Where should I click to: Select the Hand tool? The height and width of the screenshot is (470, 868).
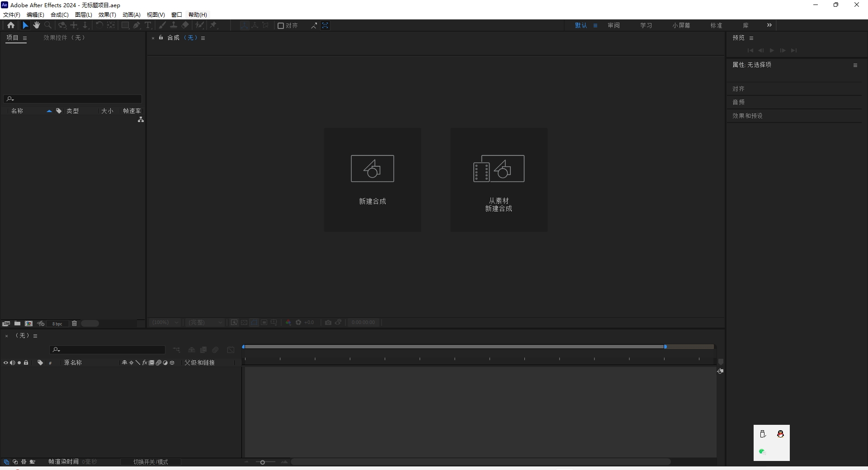tap(36, 26)
